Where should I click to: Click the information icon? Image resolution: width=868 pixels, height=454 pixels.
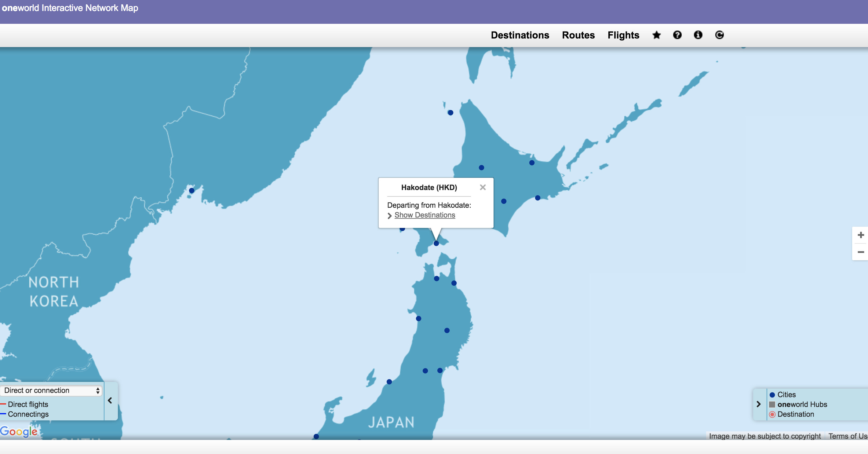point(698,35)
